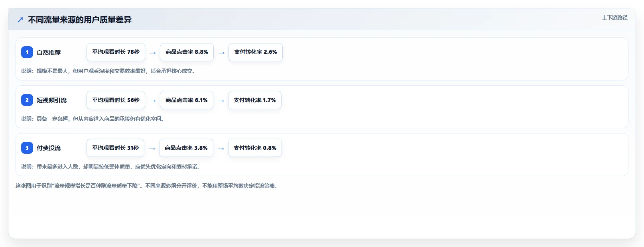
Task: Select the number 2 badge for 短视频引流
Action: pyautogui.click(x=27, y=100)
